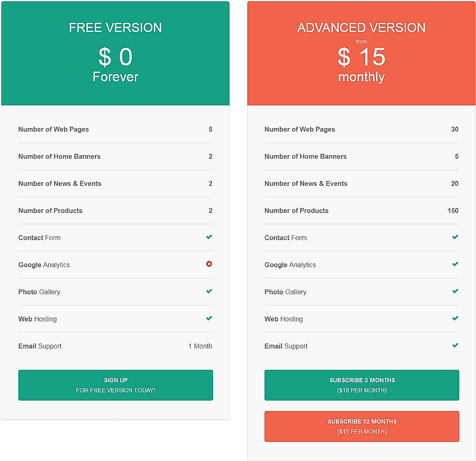Click Advanced Version Google Analytics checkmark
This screenshot has width=476, height=461.
pos(455,264)
